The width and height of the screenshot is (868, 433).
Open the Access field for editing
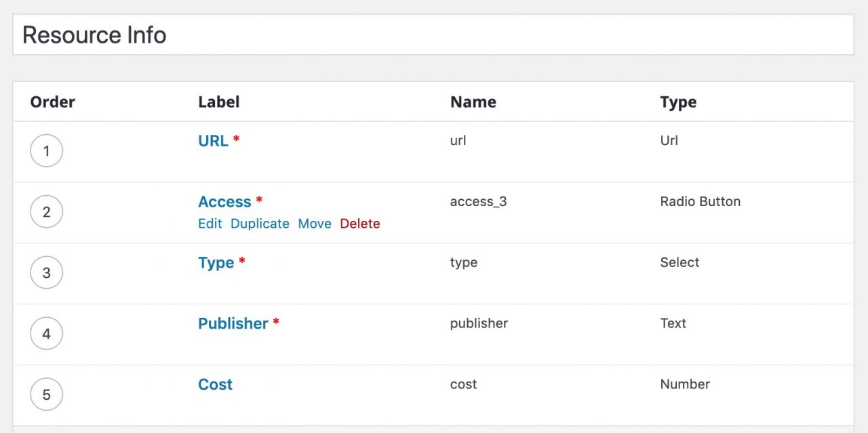point(224,201)
